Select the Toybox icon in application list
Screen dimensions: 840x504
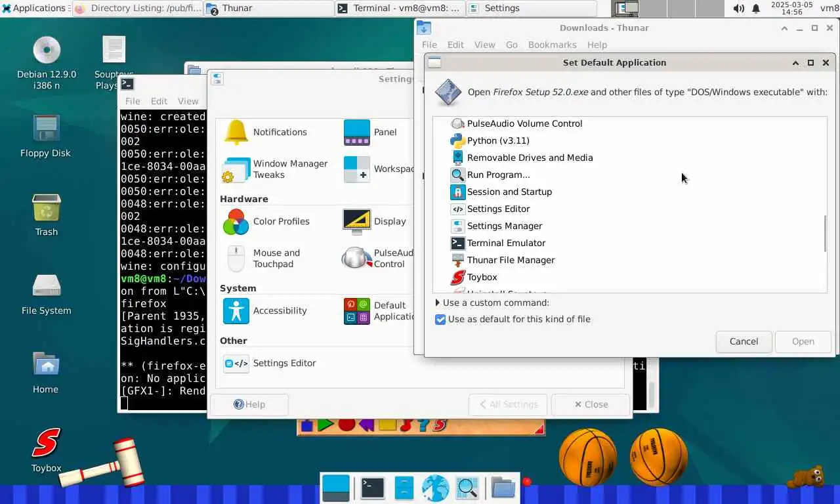[457, 277]
